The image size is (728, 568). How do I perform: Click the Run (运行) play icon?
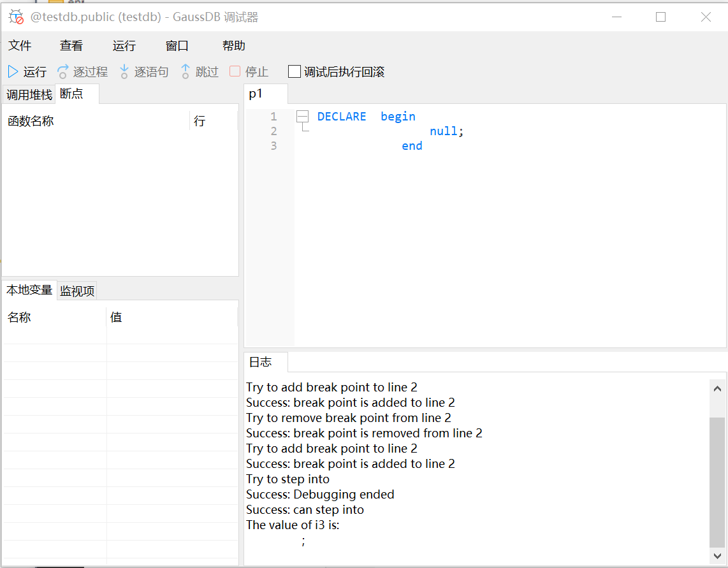tap(13, 72)
